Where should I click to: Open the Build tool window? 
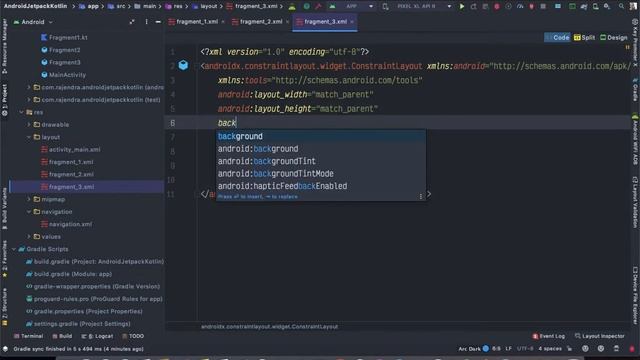62,336
